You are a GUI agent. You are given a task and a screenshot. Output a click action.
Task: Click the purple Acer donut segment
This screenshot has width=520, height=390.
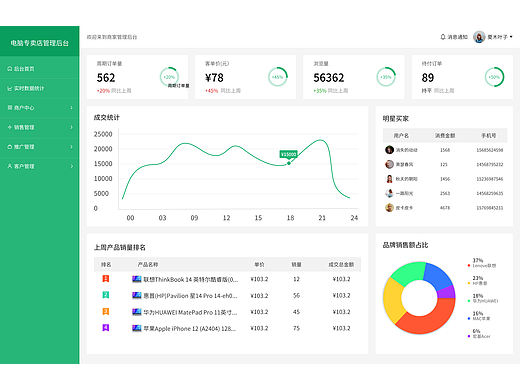(x=447, y=292)
